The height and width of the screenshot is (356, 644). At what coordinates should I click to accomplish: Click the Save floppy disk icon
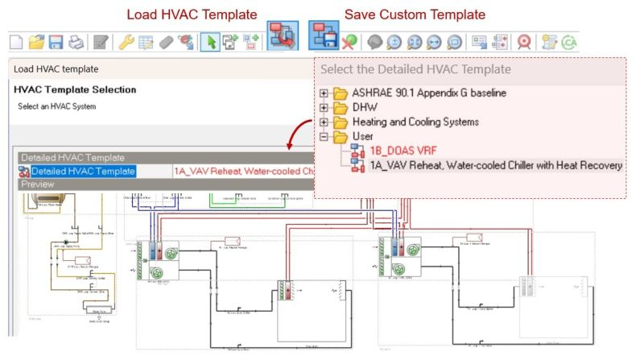56,41
